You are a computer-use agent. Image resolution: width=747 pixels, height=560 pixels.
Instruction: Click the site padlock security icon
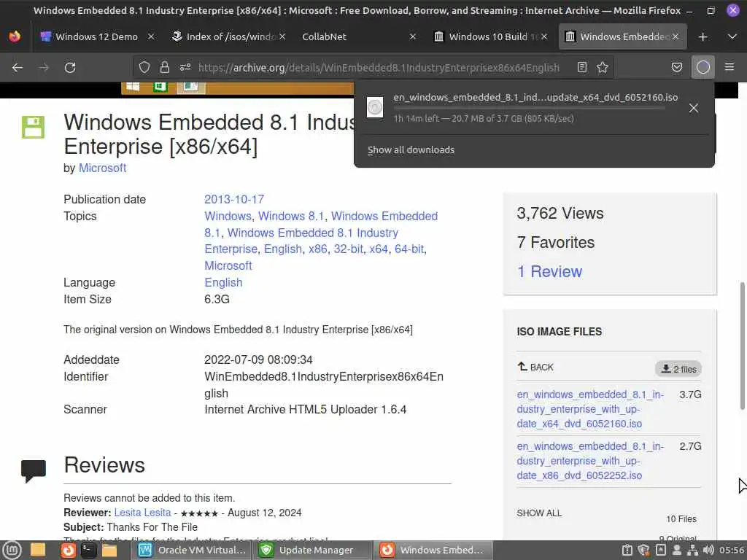pyautogui.click(x=165, y=68)
